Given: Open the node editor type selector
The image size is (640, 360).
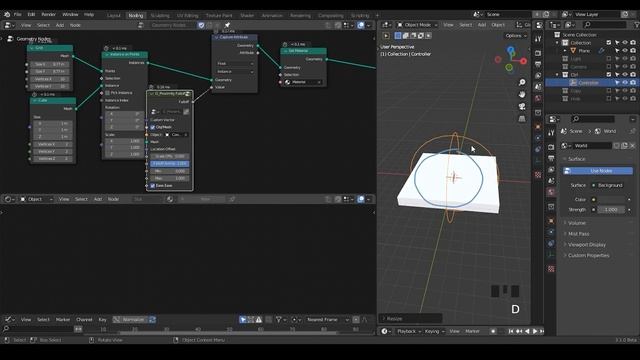Looking at the screenshot, I should pyautogui.click(x=9, y=25).
